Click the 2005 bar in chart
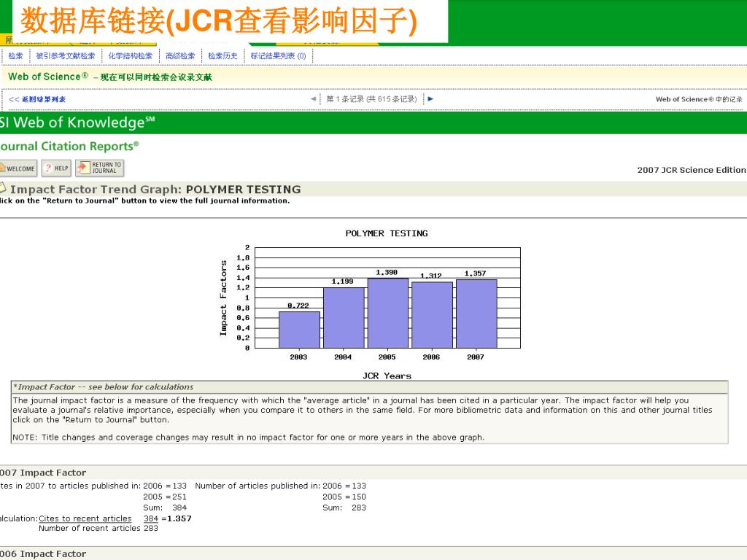 coord(388,313)
